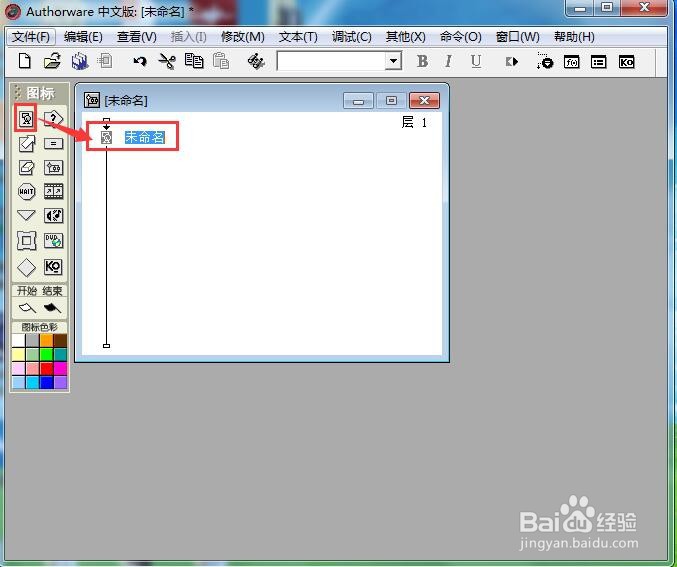Select the Digital Movie filmstrip icon
The height and width of the screenshot is (567, 677).
[x=54, y=191]
